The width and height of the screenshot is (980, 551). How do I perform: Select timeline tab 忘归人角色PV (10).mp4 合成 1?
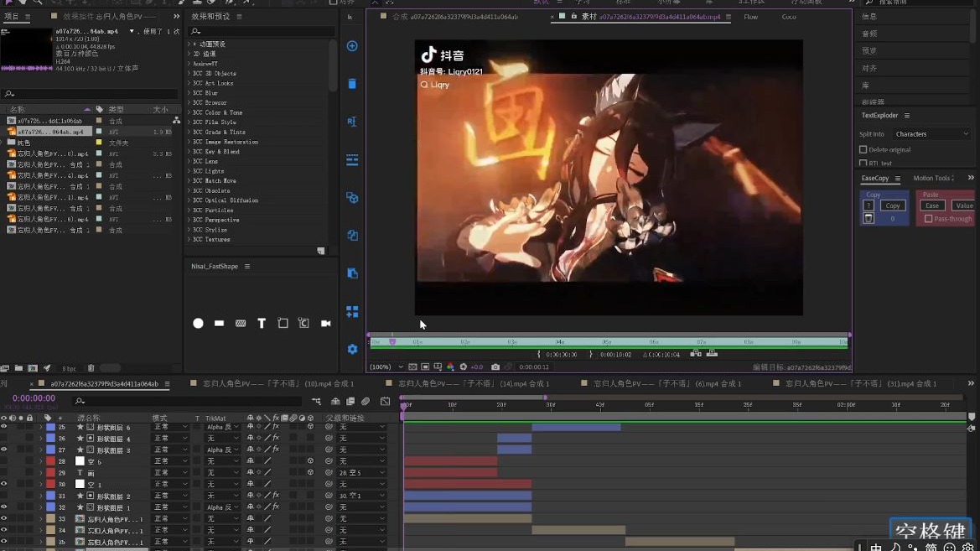point(278,383)
